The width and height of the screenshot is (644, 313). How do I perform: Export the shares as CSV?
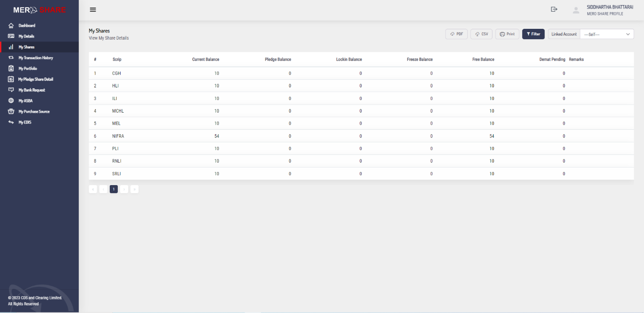click(x=482, y=34)
